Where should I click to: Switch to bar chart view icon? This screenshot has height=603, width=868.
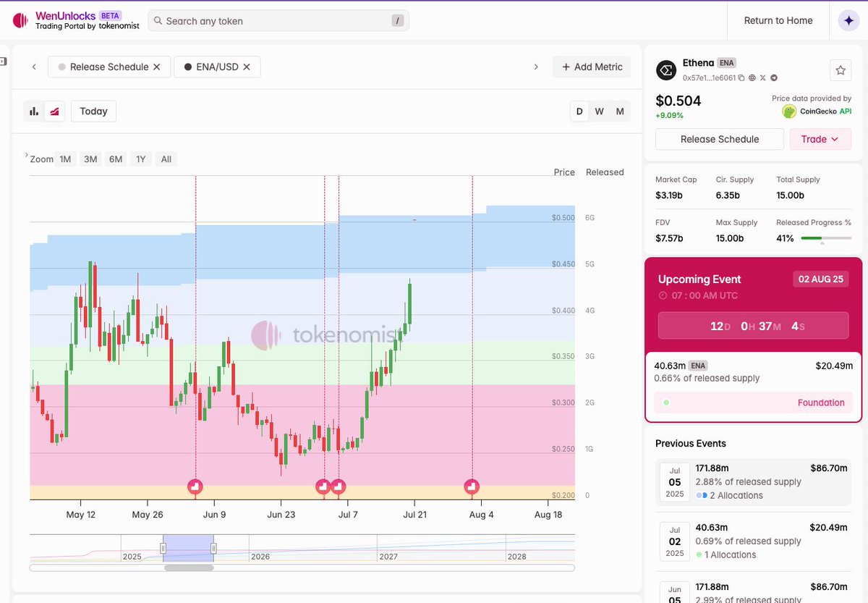click(34, 111)
